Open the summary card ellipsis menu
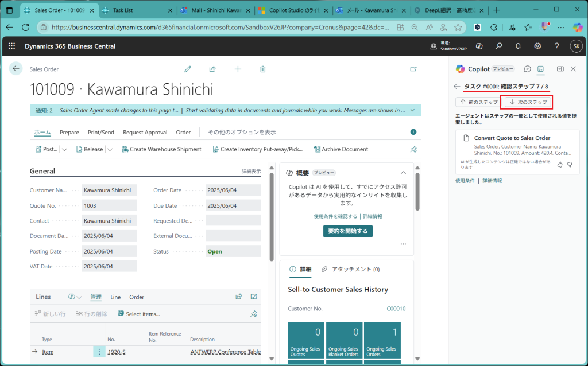This screenshot has height=366, width=588. click(x=403, y=244)
